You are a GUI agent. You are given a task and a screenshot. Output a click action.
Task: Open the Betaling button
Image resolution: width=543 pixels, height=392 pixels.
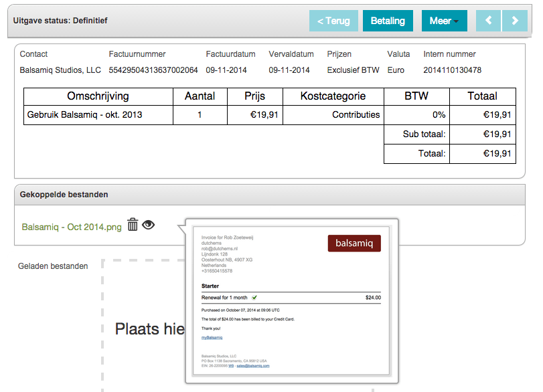[388, 21]
